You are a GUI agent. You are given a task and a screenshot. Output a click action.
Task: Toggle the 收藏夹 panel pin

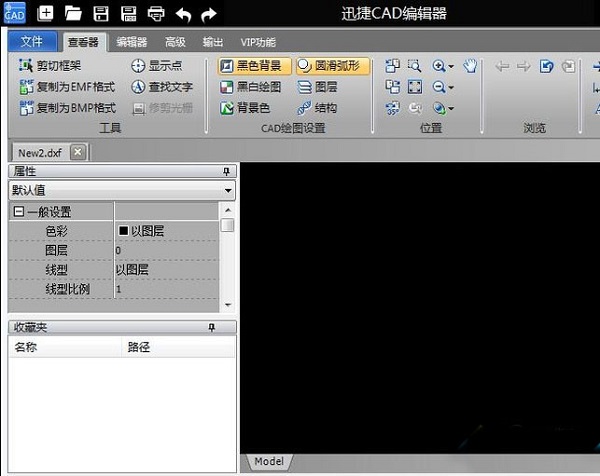pyautogui.click(x=212, y=327)
